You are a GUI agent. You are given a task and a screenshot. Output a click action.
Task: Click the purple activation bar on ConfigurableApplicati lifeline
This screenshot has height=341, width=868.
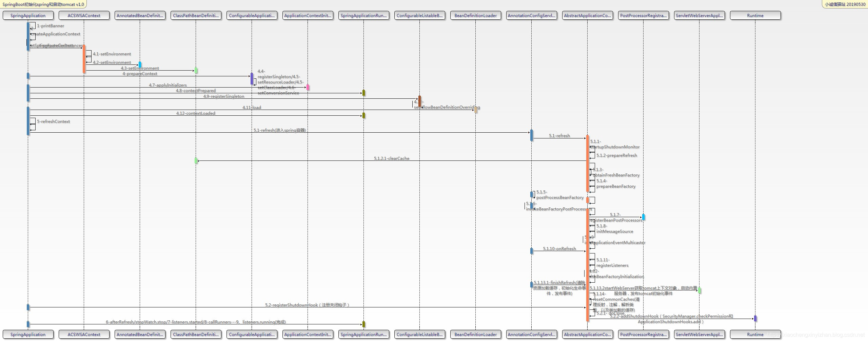252,79
